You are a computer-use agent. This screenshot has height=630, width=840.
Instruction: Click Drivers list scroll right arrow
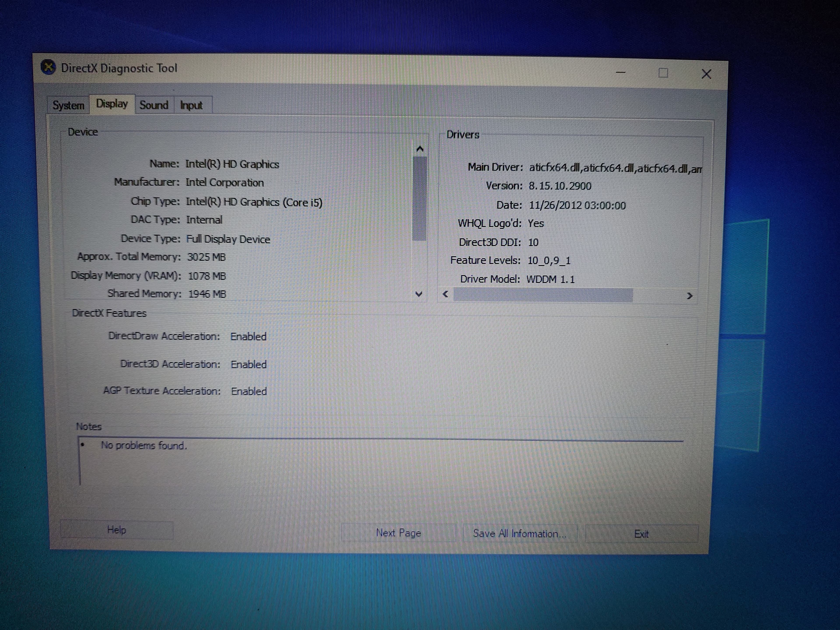click(690, 296)
